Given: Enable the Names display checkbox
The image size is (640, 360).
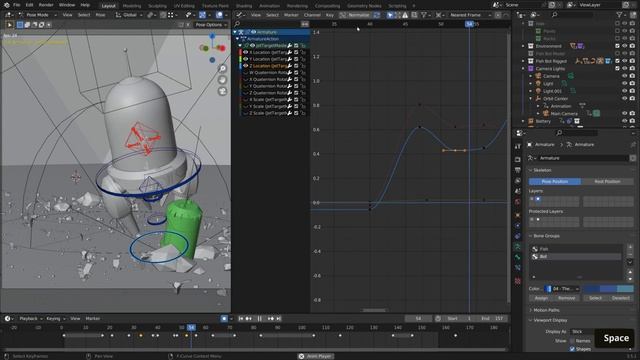Looking at the screenshot, I should click(x=572, y=340).
